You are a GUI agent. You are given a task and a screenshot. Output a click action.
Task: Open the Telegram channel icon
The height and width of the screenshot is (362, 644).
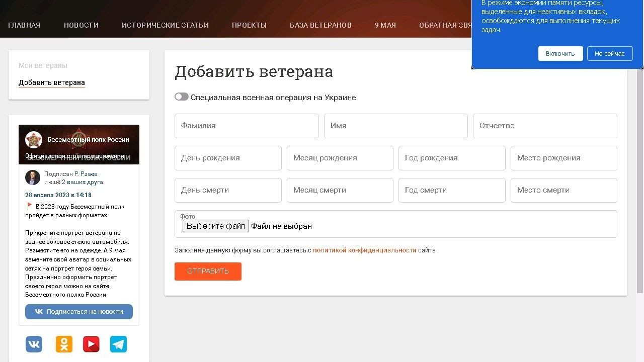(x=118, y=344)
